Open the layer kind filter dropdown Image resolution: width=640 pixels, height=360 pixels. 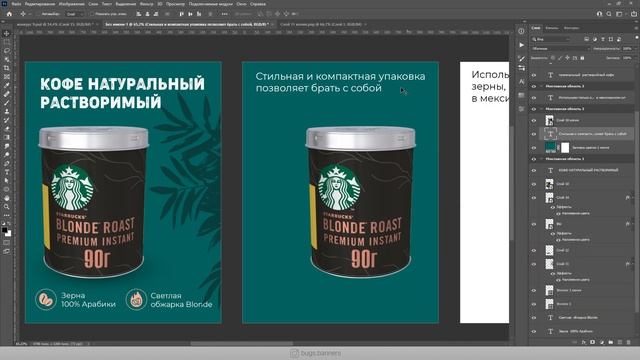[x=551, y=39]
